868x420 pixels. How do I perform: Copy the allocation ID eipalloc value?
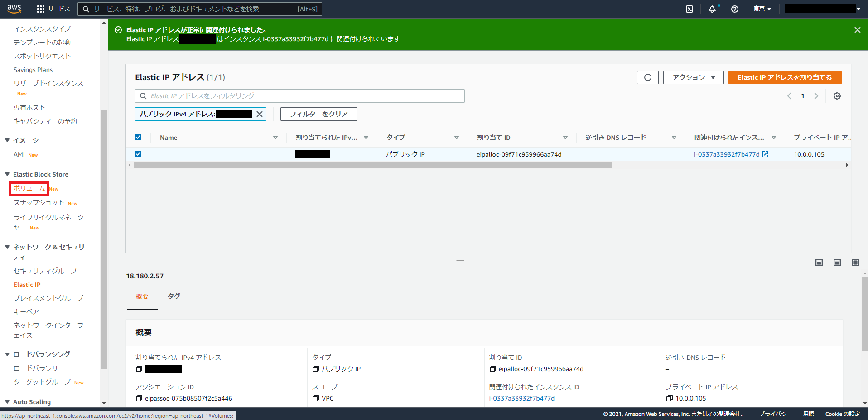492,369
